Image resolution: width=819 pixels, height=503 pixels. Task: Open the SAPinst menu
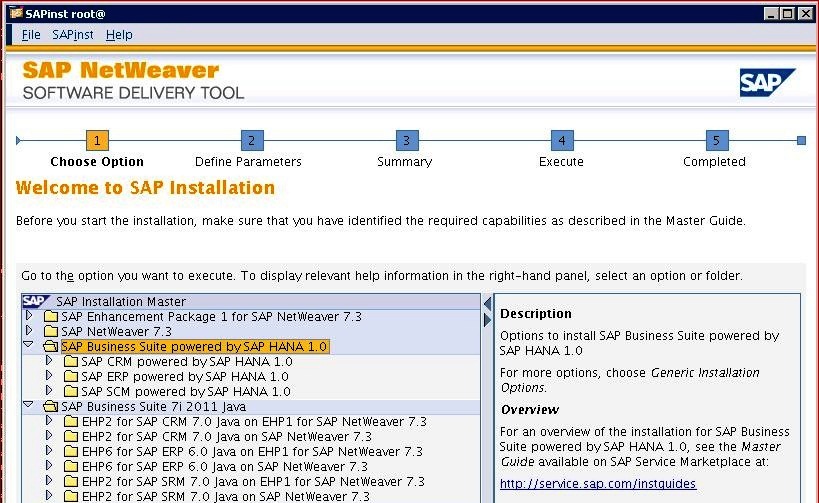pyautogui.click(x=73, y=35)
